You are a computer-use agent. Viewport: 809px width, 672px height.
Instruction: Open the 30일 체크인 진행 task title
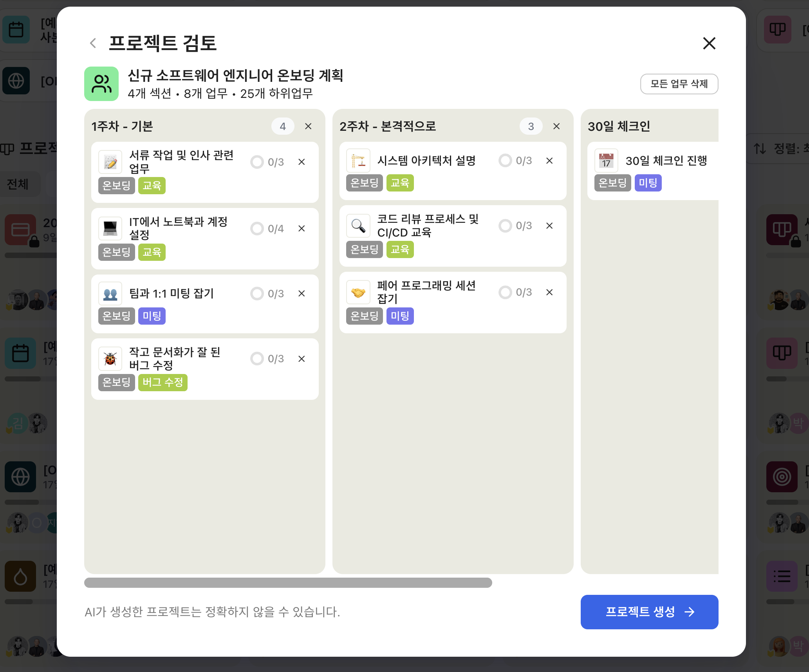point(666,161)
